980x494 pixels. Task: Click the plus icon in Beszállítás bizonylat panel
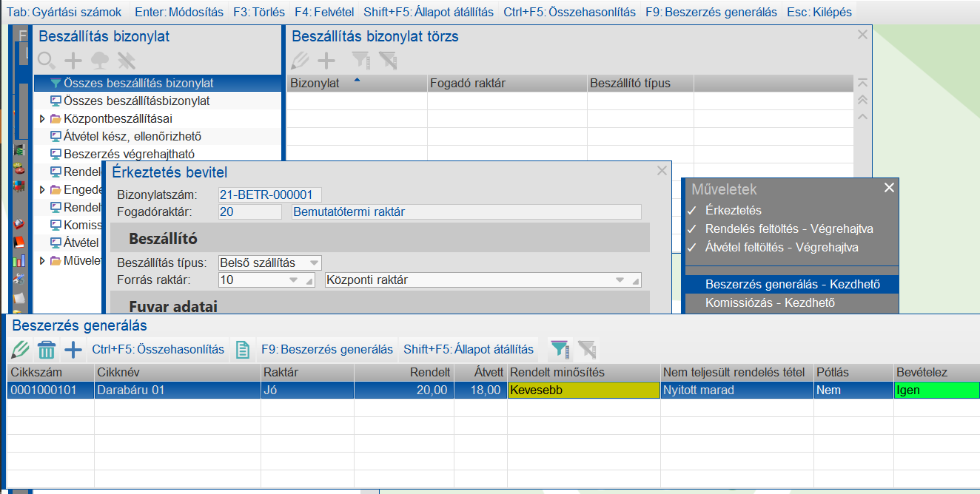point(73,61)
